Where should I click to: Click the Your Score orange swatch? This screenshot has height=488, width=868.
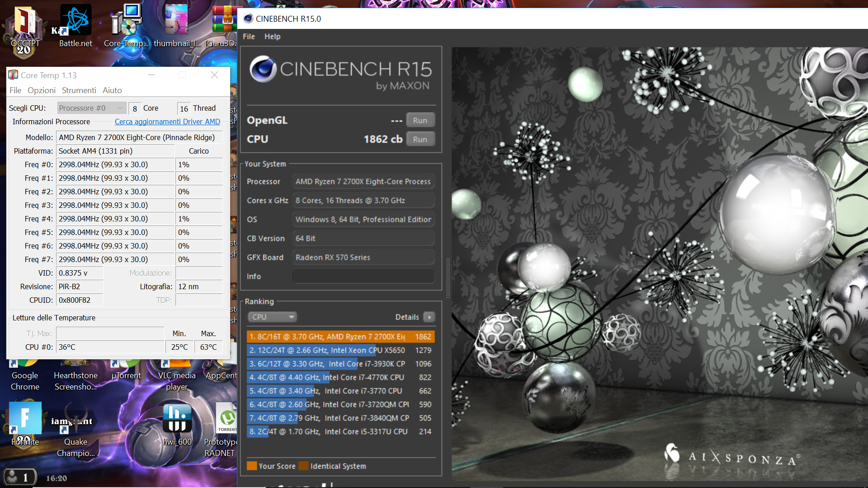coord(252,466)
